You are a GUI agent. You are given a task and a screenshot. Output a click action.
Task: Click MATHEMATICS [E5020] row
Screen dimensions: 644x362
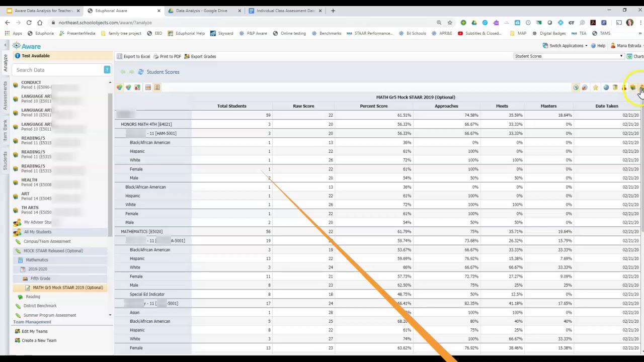[378, 232]
